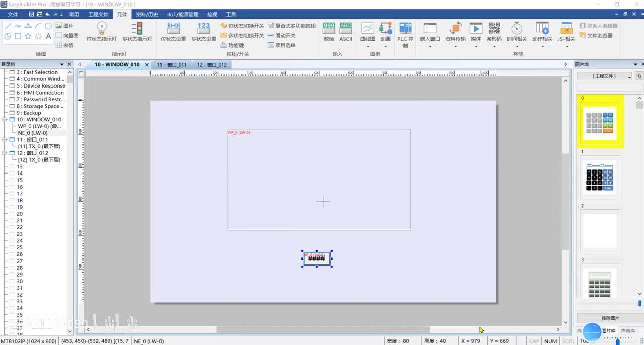Switch to the 检视 ribbon tab
644x345 pixels.
(x=212, y=14)
